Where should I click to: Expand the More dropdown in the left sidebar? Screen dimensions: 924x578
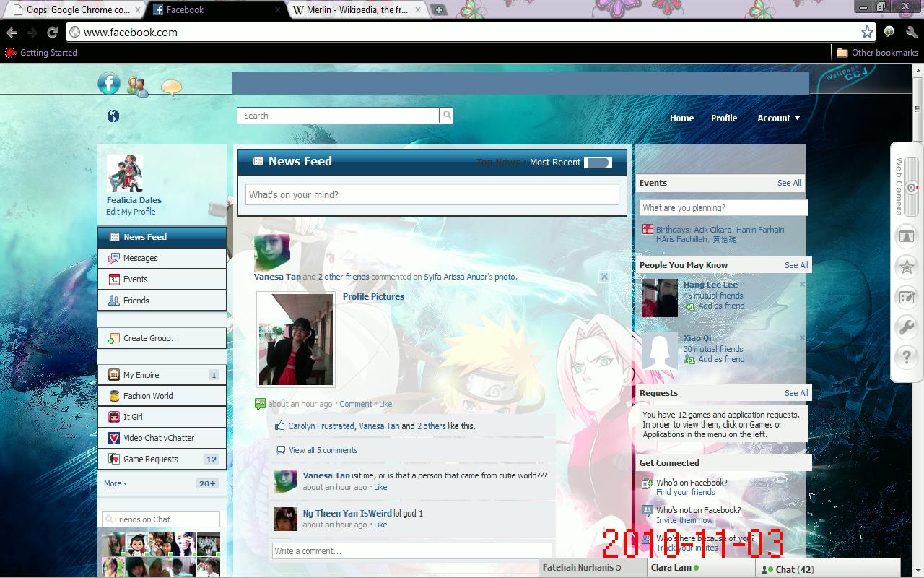115,483
